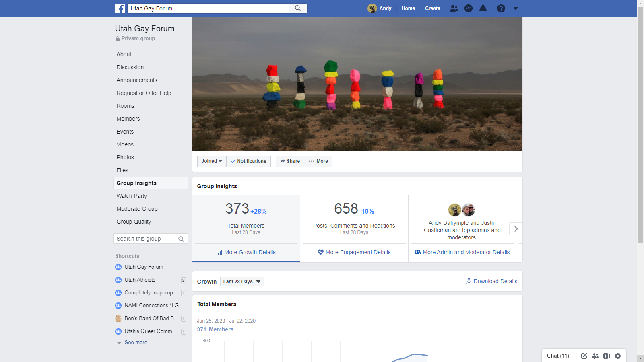Click the Utah Gay Forum shortcut link
The height and width of the screenshot is (362, 644).
click(144, 267)
